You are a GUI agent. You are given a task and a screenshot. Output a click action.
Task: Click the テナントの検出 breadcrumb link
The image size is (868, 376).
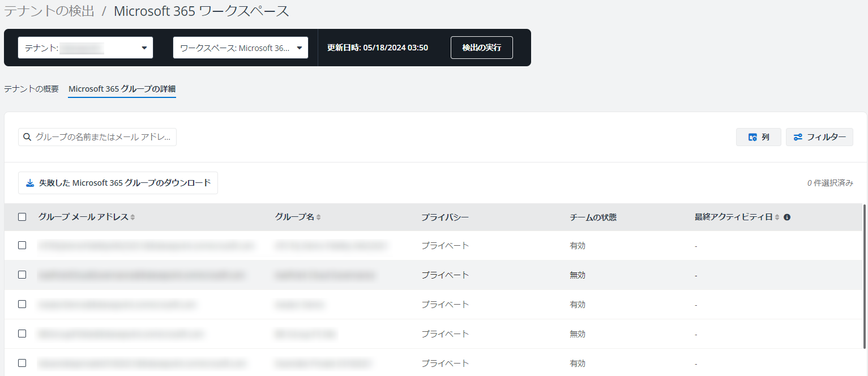coord(49,11)
